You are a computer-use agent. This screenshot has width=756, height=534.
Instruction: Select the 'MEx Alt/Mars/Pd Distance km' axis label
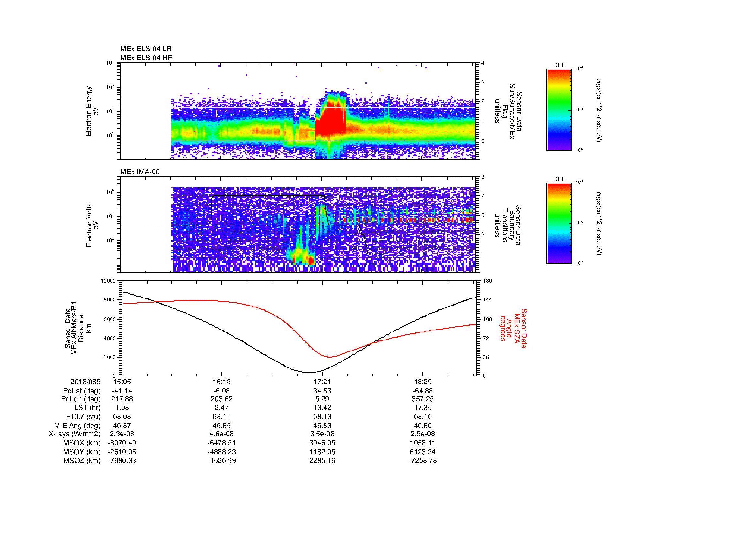78,328
